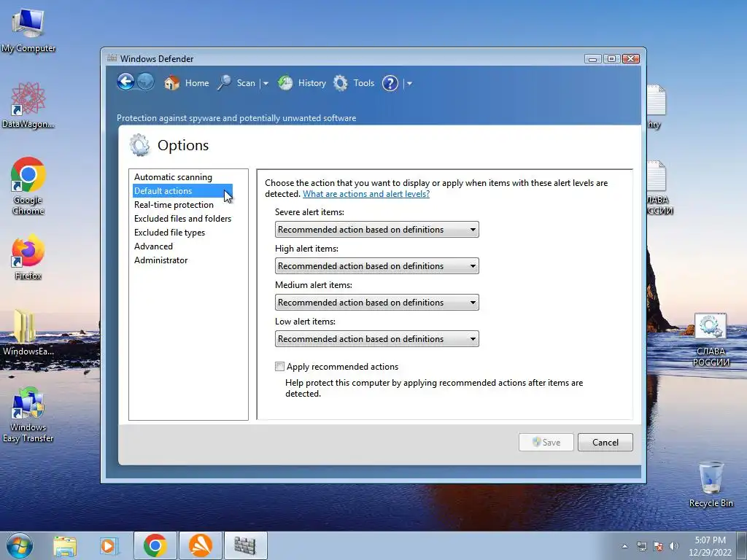The image size is (747, 560).
Task: Switch to Windows Defender taskbar button
Action: click(245, 545)
